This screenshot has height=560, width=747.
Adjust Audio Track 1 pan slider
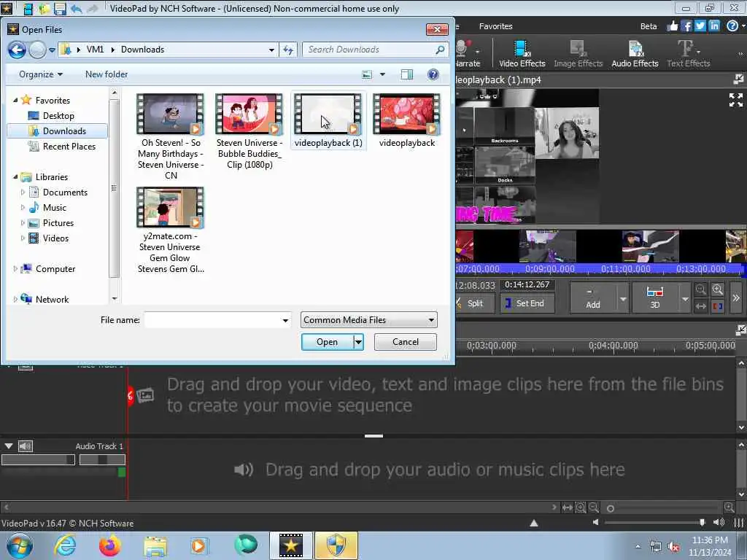click(102, 459)
